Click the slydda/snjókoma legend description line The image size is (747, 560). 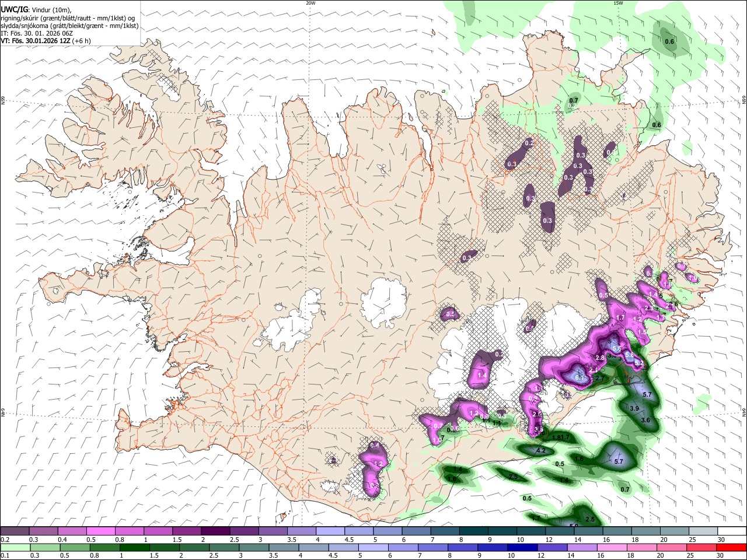69,25
